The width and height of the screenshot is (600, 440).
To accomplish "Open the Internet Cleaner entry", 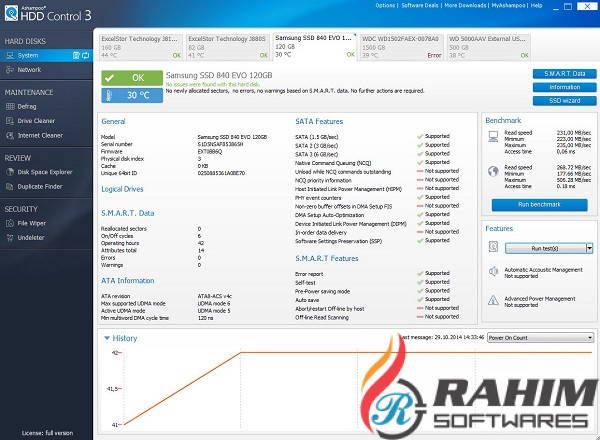I will point(46,135).
